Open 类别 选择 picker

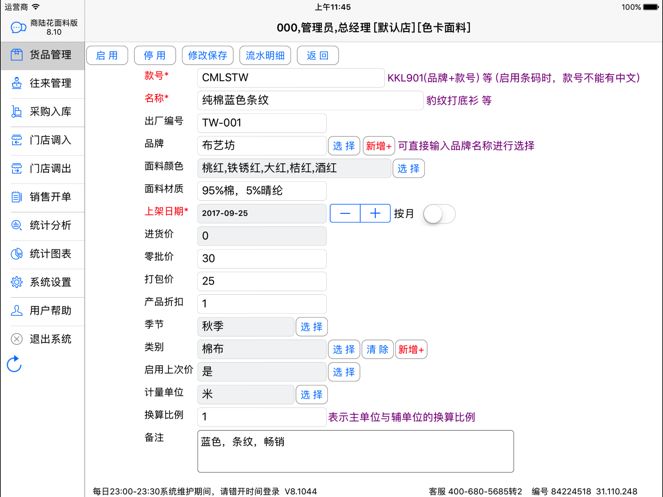point(344,349)
